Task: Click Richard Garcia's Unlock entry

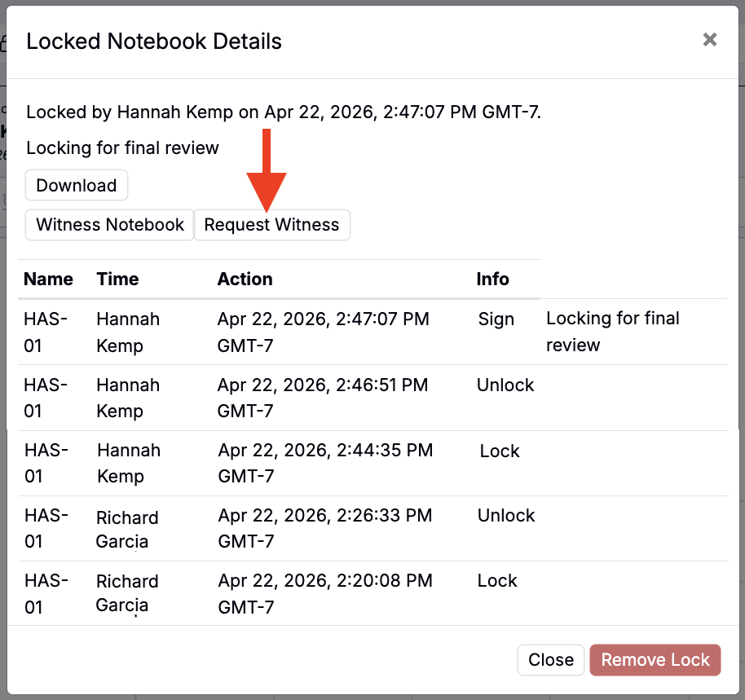Action: tap(505, 516)
